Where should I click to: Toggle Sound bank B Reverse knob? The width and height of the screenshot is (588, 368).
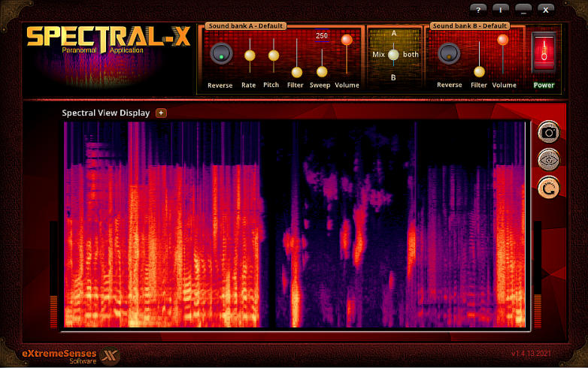[449, 53]
